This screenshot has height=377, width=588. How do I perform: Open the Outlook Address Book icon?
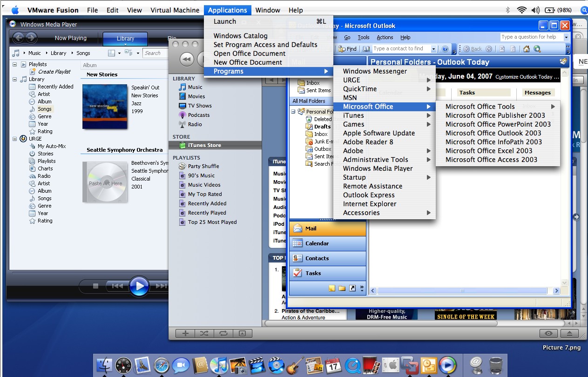click(x=366, y=49)
